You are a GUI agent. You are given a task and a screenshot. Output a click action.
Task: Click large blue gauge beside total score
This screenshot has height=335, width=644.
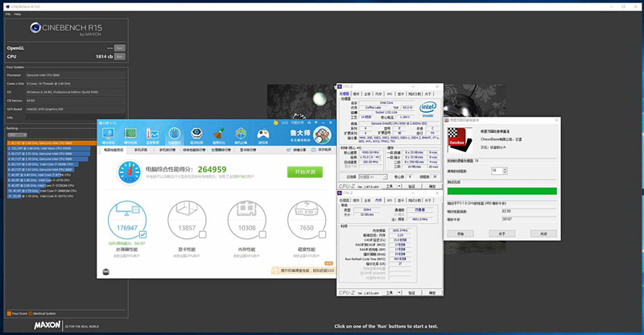point(130,172)
